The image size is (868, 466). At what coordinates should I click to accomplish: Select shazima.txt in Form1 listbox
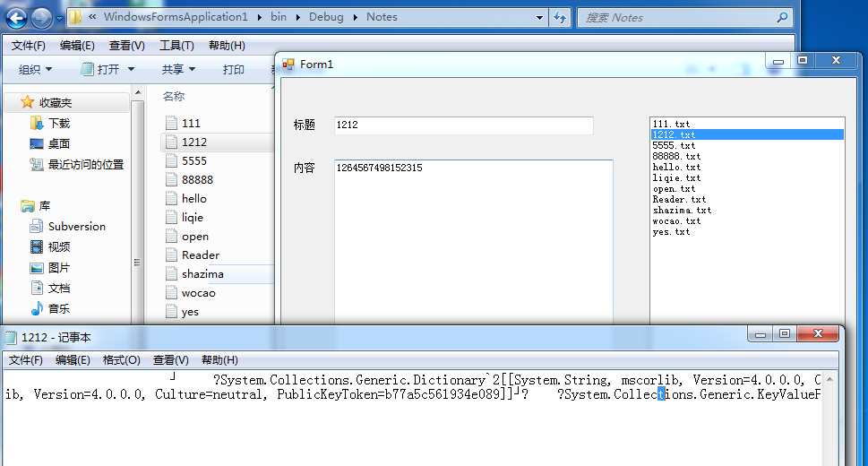pos(747,211)
